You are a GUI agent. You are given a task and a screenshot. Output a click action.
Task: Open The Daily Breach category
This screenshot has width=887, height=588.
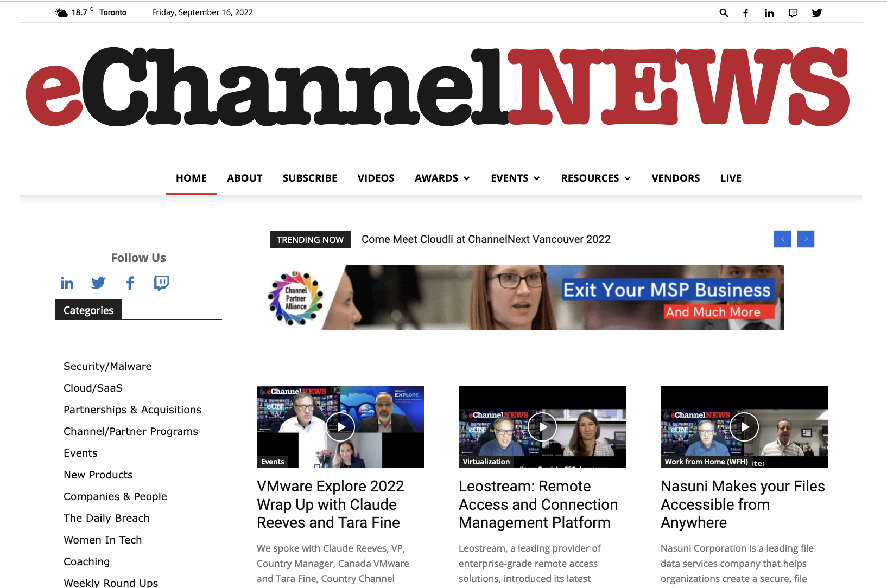click(106, 518)
